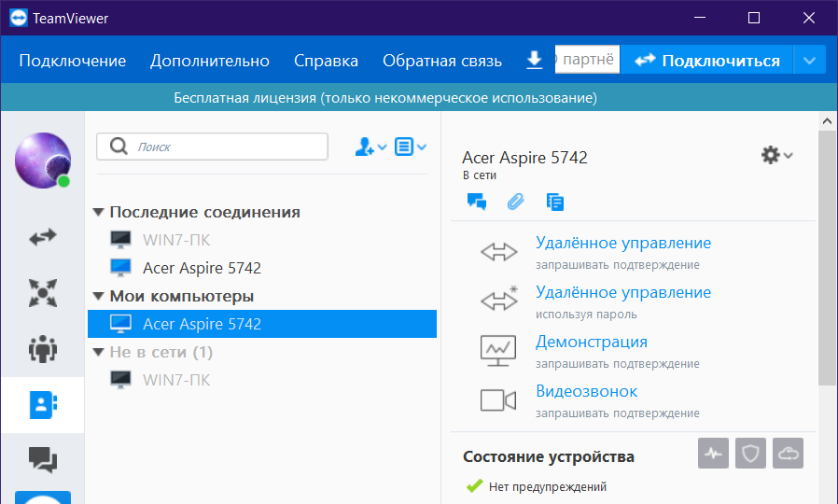Image resolution: width=838 pixels, height=504 pixels.
Task: Click the paperclip file attach icon
Action: tap(516, 201)
